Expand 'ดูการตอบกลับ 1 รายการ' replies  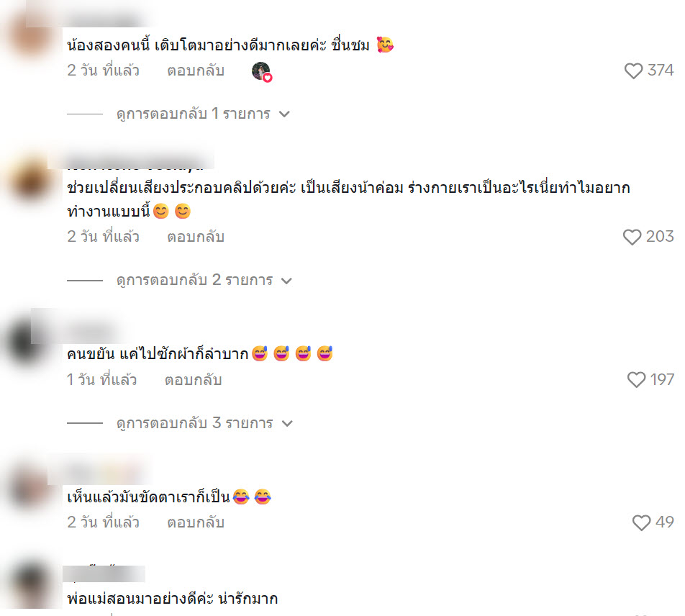pos(203,114)
